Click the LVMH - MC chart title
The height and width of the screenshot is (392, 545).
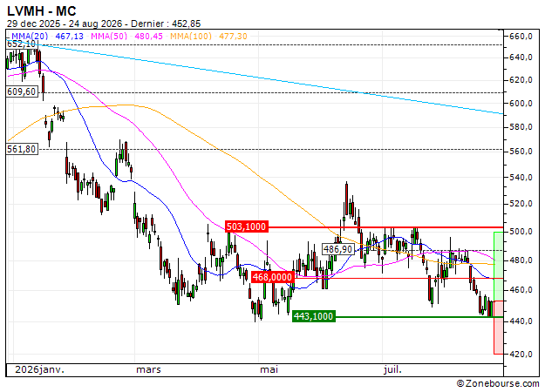41,11
